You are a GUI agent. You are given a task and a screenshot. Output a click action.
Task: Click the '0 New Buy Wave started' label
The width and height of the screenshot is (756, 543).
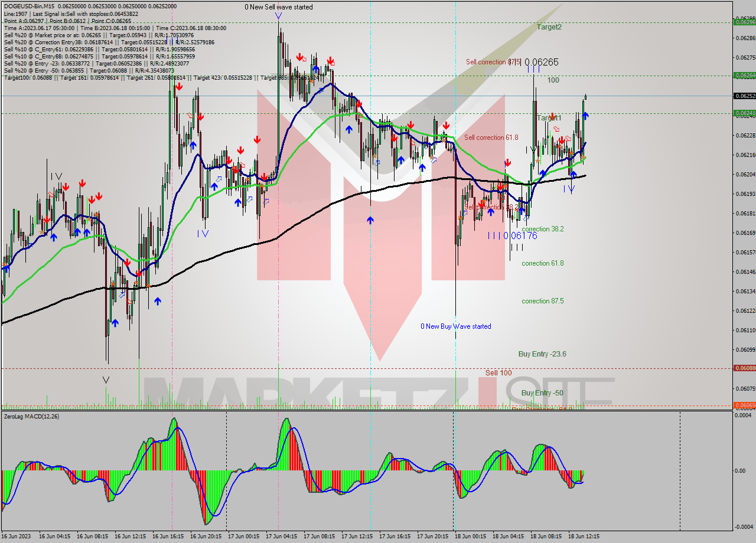[455, 326]
